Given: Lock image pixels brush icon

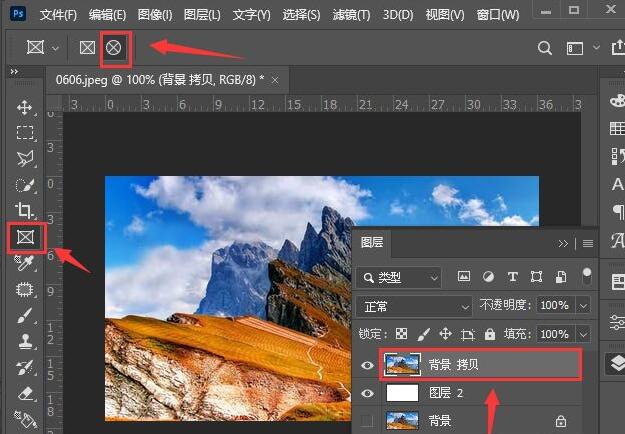Looking at the screenshot, I should (x=423, y=334).
